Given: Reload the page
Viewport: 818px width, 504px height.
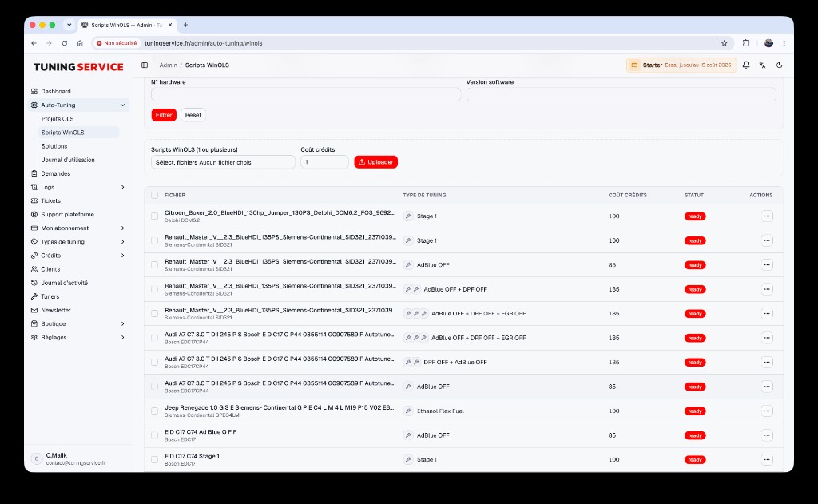Looking at the screenshot, I should pyautogui.click(x=65, y=43).
